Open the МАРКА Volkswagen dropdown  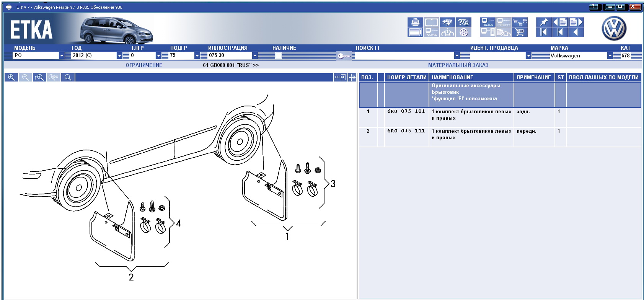point(610,55)
